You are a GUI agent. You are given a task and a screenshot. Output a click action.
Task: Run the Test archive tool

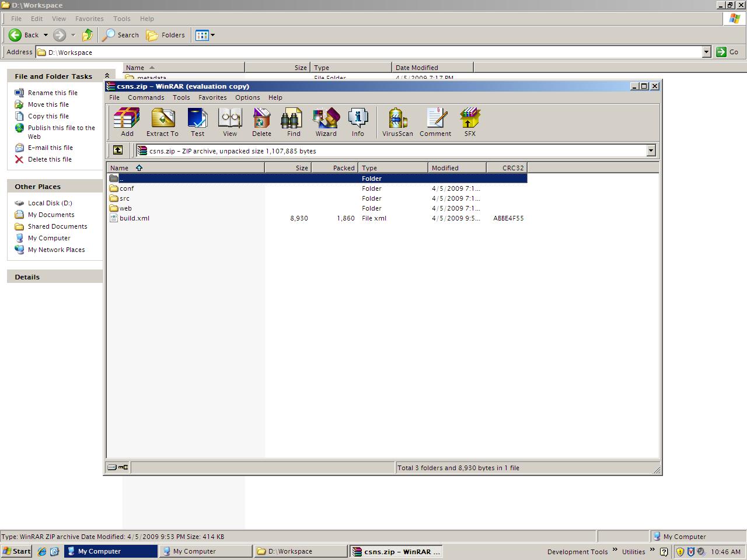pyautogui.click(x=197, y=123)
